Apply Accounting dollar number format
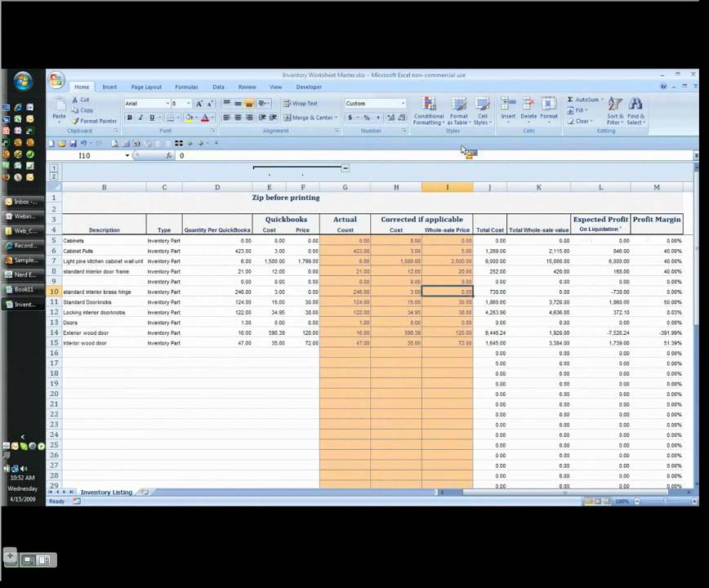 click(x=350, y=118)
